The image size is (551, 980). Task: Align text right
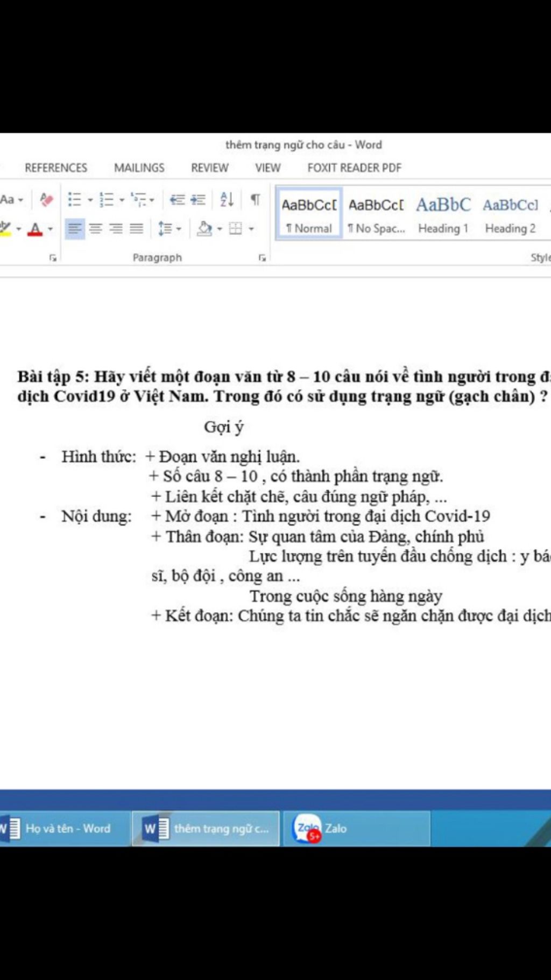click(x=116, y=229)
